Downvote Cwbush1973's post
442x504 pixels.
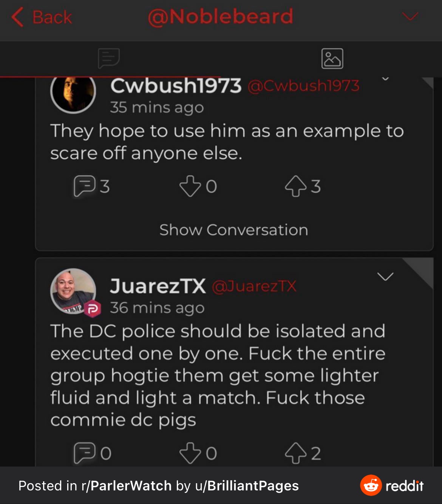point(190,186)
